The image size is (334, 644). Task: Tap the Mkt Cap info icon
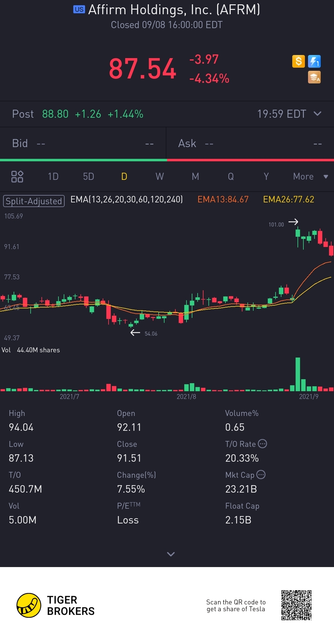click(x=261, y=475)
